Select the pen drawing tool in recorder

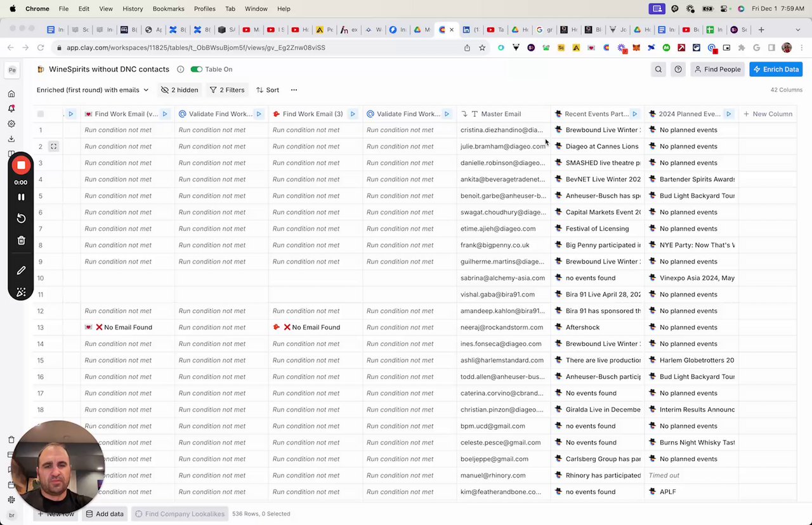tap(21, 270)
